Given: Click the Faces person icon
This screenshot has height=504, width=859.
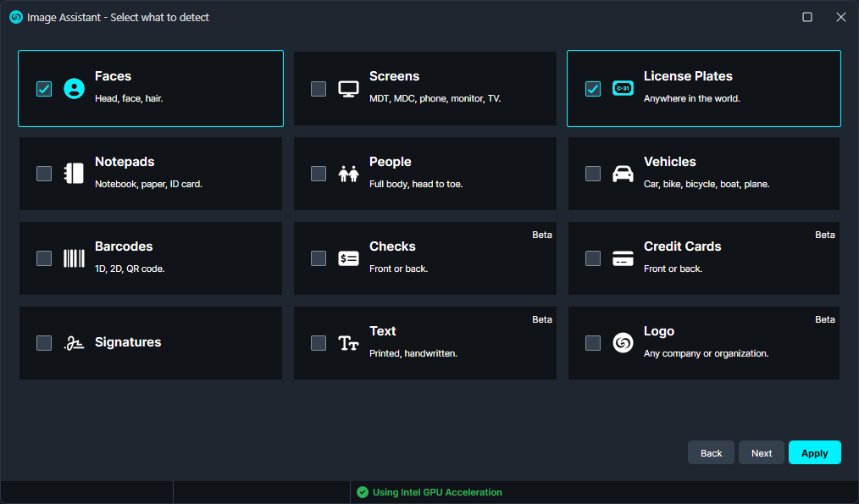Looking at the screenshot, I should click(75, 89).
